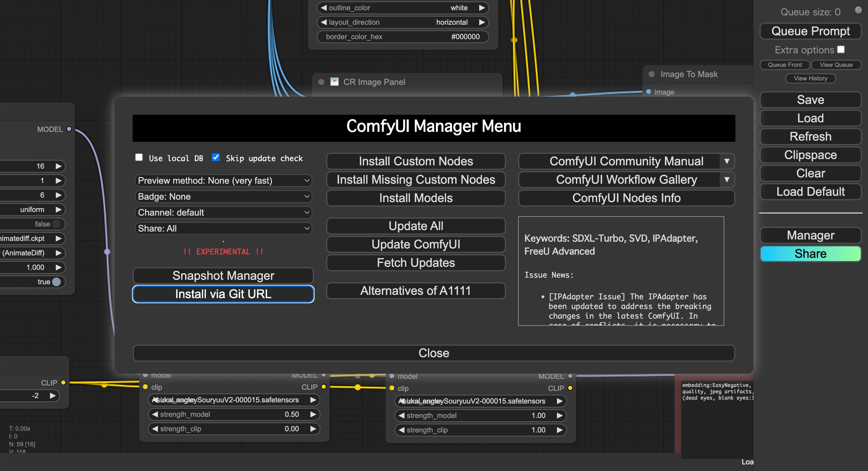868x471 pixels.
Task: Open Install via Git URL
Action: click(x=223, y=294)
